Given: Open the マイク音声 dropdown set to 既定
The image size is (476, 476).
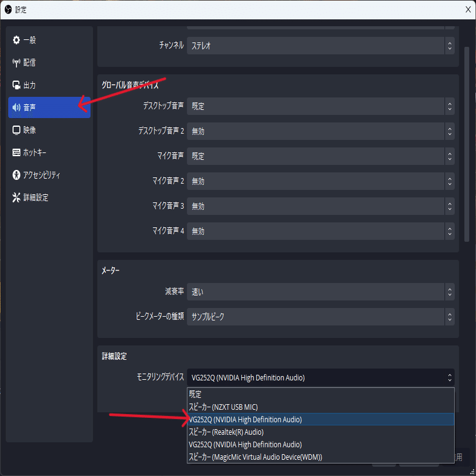Looking at the screenshot, I should [320, 156].
